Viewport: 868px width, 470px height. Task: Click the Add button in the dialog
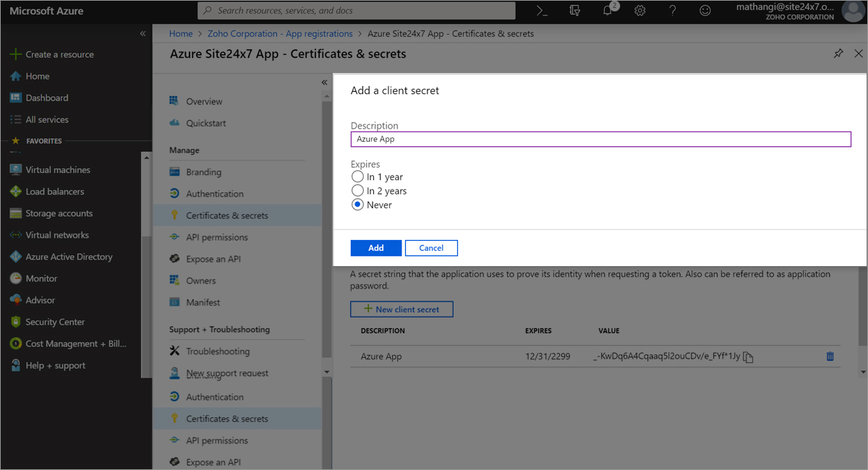[x=376, y=248]
